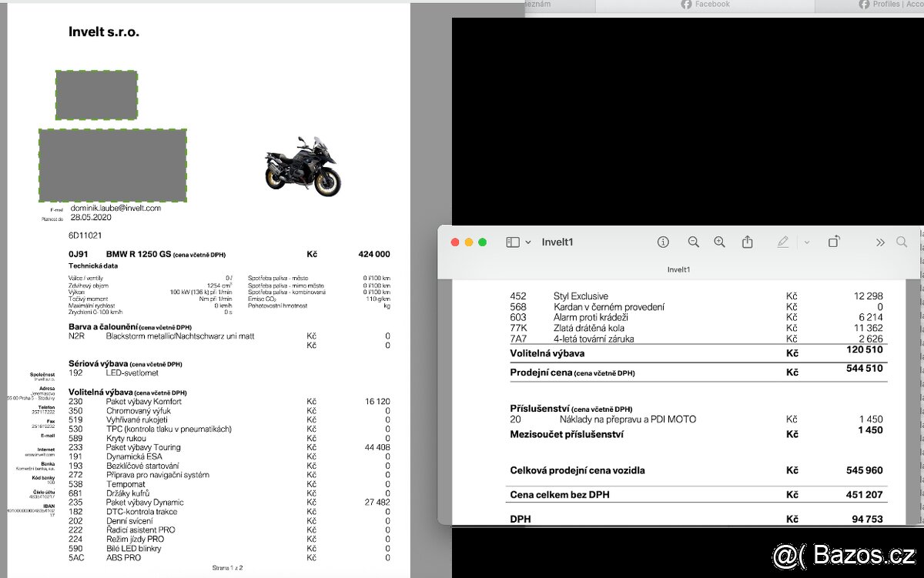Image resolution: width=924 pixels, height=578 pixels.
Task: Click the green full-screen button on Invelt1 window
Action: [x=483, y=241]
